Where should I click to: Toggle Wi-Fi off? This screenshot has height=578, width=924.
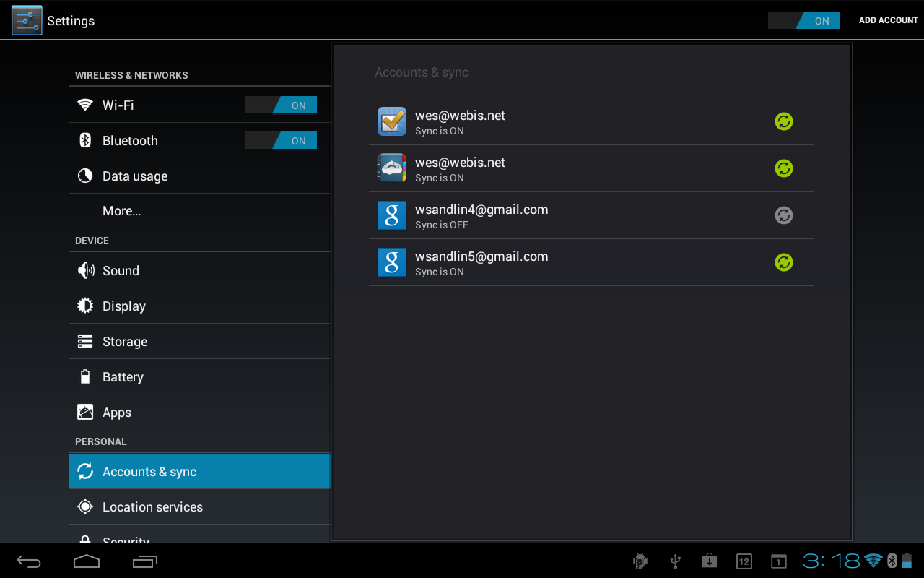pos(281,105)
